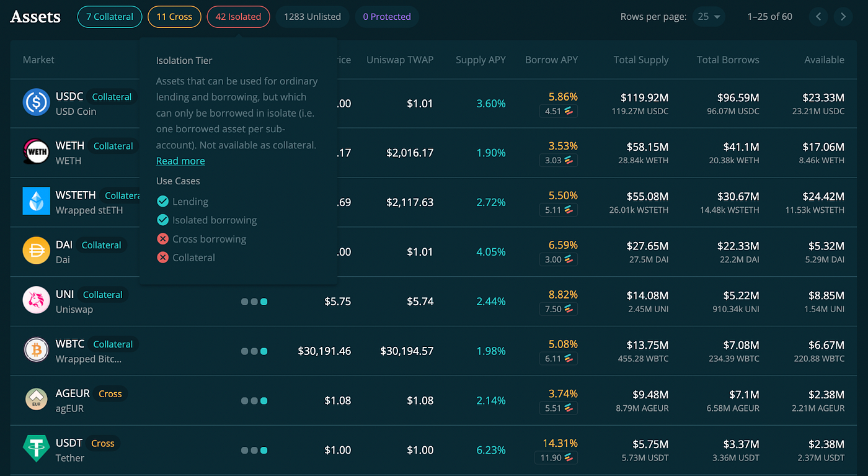Click USDT supply APY 6.23%
Image resolution: width=868 pixels, height=476 pixels.
pos(491,451)
